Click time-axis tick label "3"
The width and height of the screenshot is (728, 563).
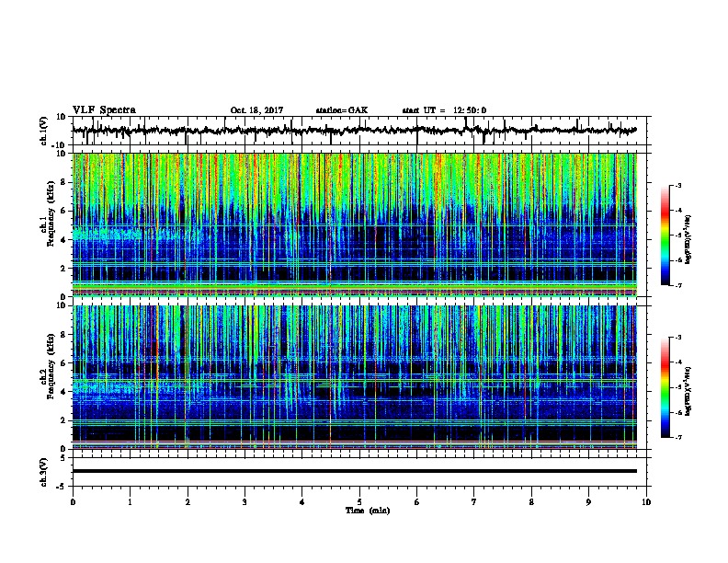245,502
